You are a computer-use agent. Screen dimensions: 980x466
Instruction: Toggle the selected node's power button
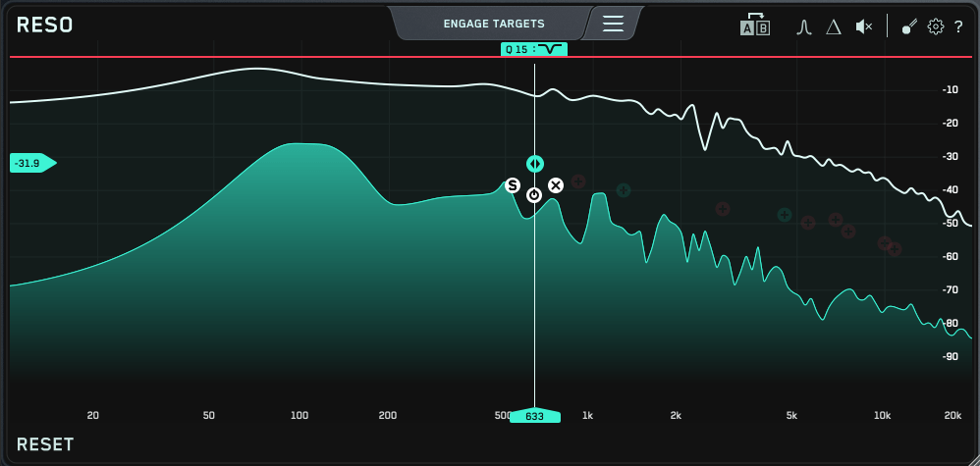[534, 195]
